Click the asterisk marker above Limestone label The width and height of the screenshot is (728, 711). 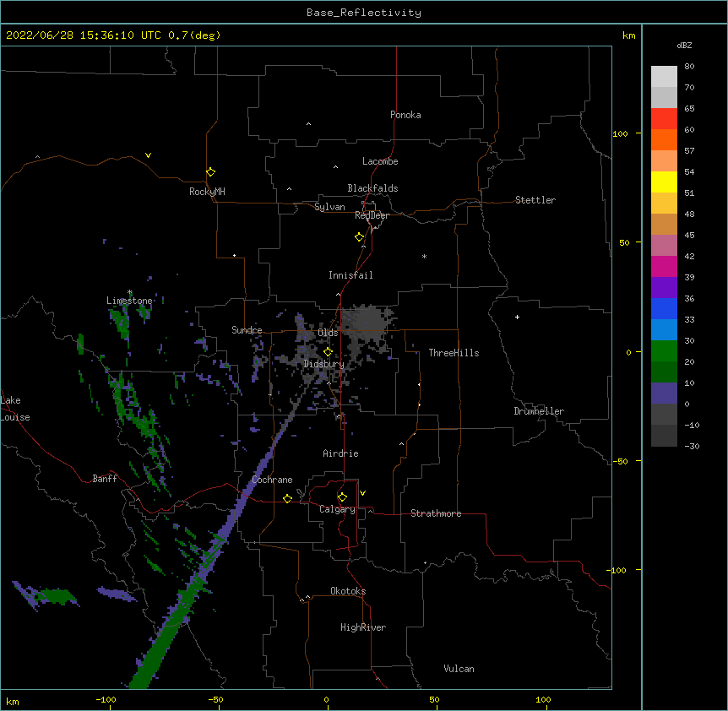pos(130,292)
